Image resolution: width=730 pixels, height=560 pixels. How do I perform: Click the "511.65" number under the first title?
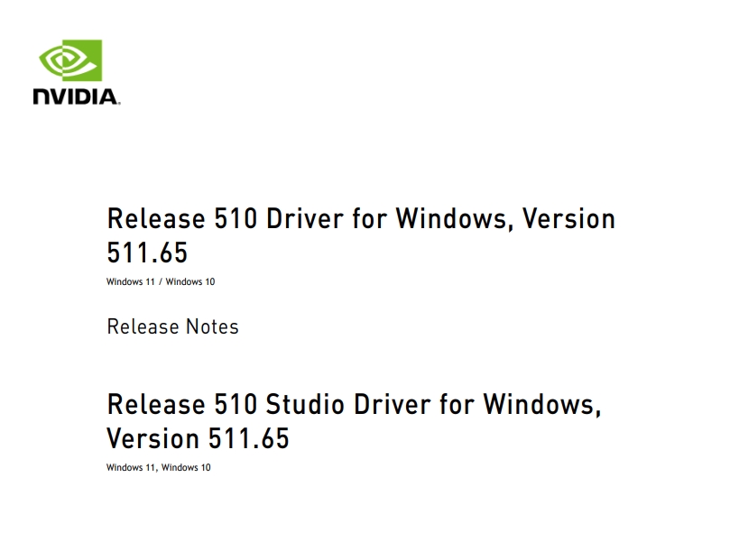pos(147,252)
